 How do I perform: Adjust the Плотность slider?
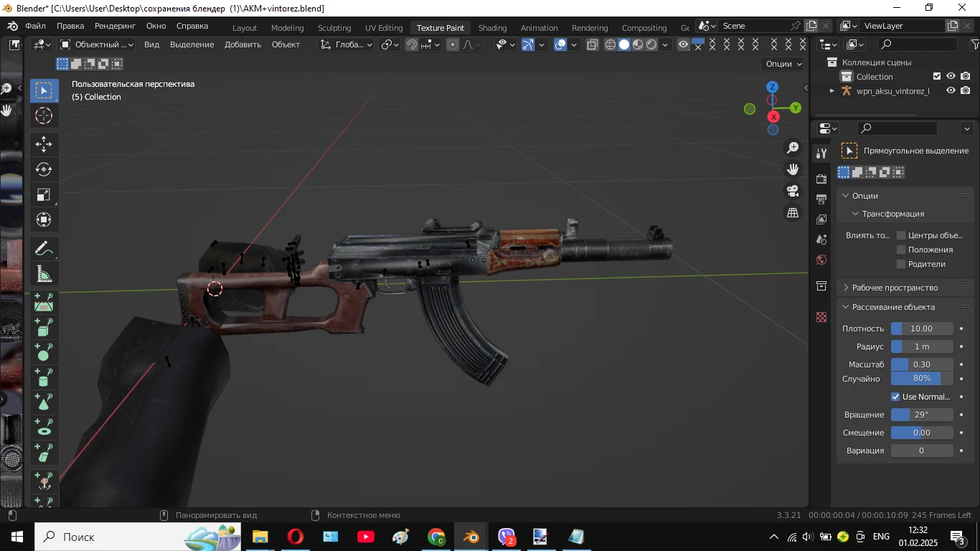tap(922, 329)
